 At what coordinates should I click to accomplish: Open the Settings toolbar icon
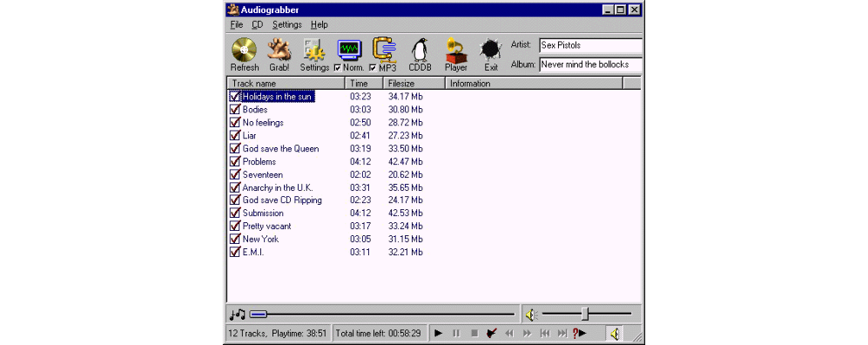[314, 51]
